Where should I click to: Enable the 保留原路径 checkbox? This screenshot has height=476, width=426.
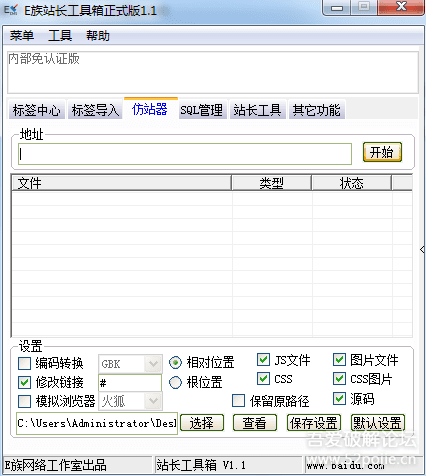point(238,401)
